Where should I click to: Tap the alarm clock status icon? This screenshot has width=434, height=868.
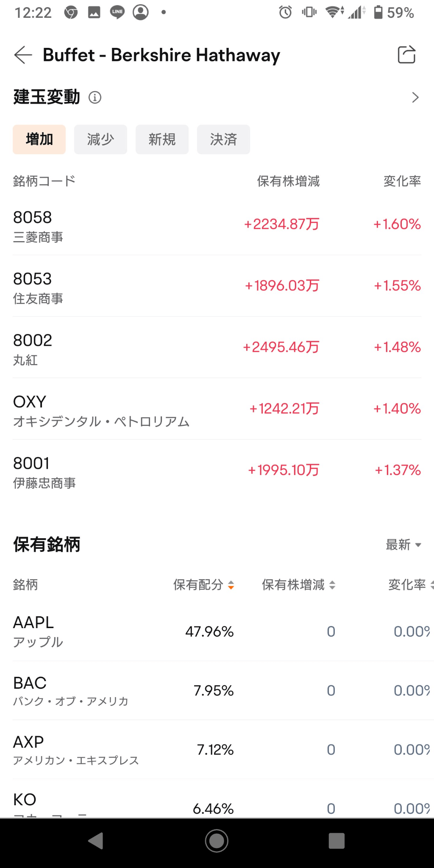(285, 12)
